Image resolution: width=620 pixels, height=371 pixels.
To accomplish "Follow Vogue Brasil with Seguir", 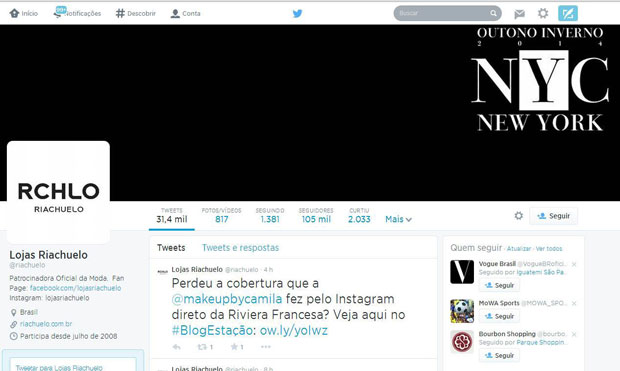I will (x=499, y=285).
